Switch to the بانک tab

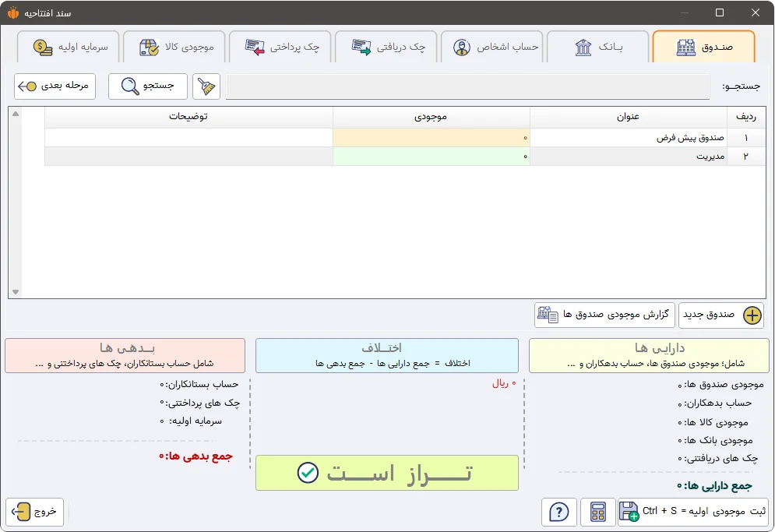[598, 47]
